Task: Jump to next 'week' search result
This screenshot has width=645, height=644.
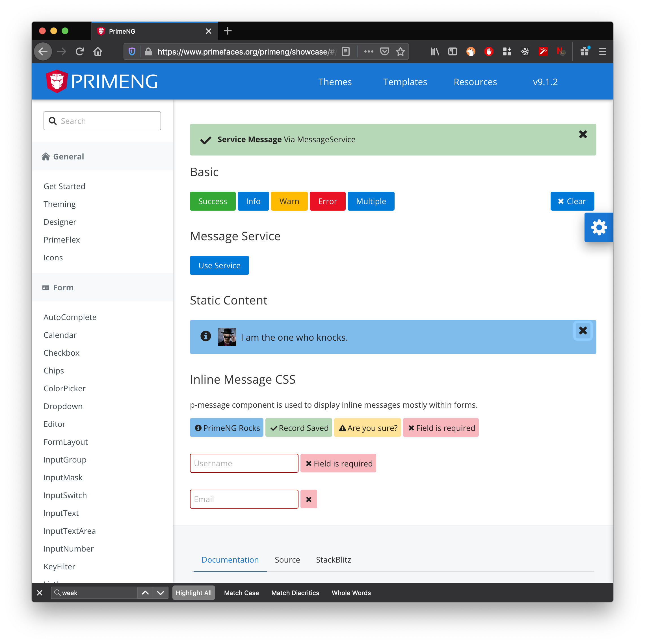Action: coord(161,593)
